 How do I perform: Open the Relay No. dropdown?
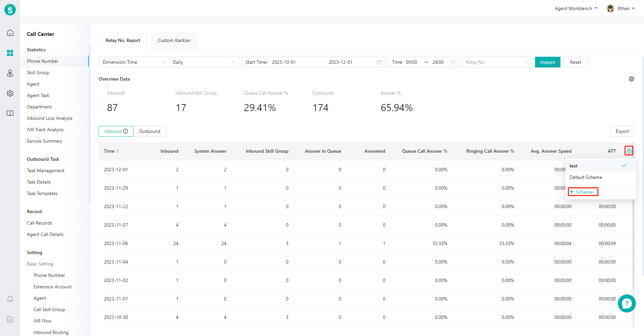497,62
